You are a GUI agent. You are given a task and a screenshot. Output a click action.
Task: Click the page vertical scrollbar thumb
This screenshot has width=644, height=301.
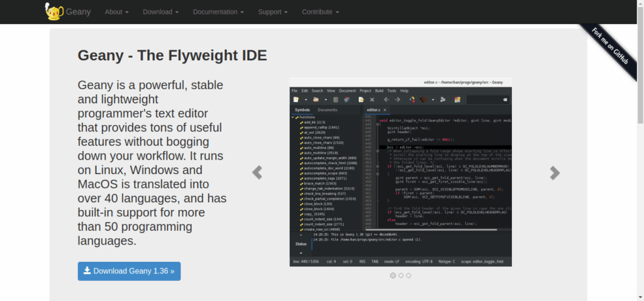[640, 65]
